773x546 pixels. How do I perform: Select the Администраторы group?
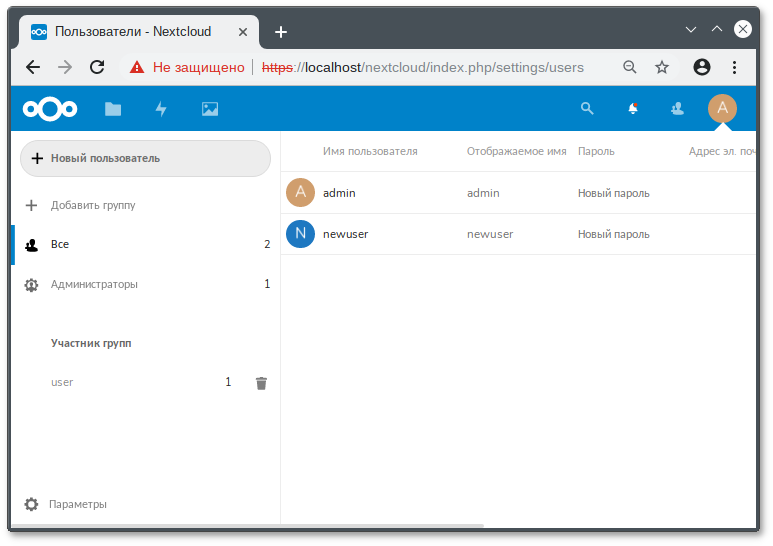pyautogui.click(x=145, y=284)
